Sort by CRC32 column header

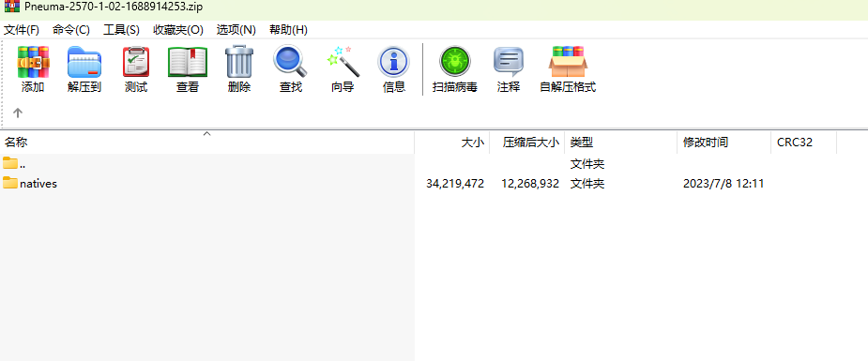[804, 143]
